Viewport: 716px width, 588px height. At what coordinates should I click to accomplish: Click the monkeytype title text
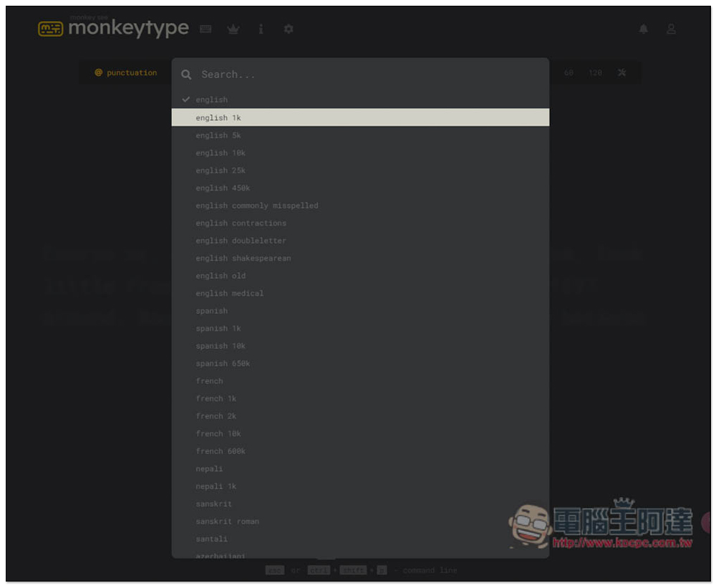tap(128, 29)
